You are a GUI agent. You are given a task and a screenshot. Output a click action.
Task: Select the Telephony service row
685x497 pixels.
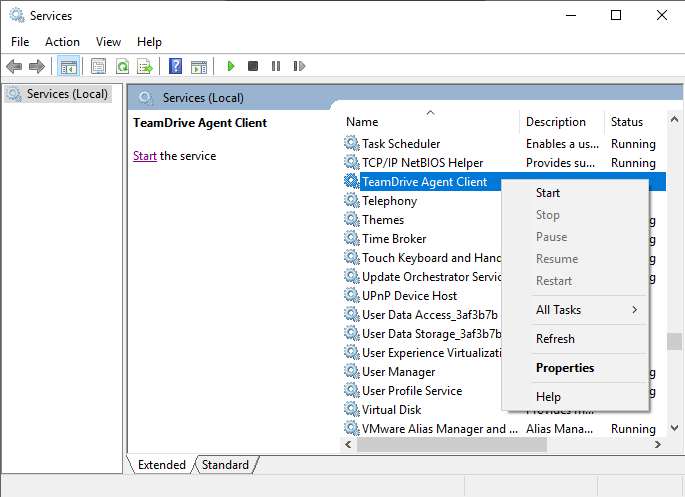tap(422, 200)
